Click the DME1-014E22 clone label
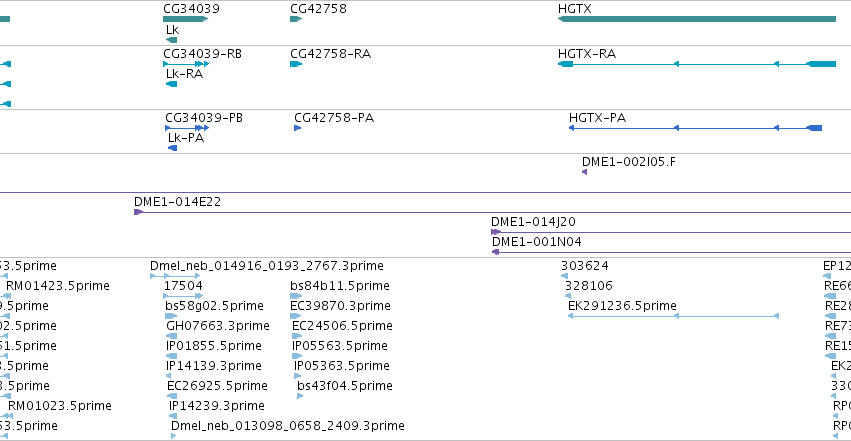 pyautogui.click(x=177, y=202)
